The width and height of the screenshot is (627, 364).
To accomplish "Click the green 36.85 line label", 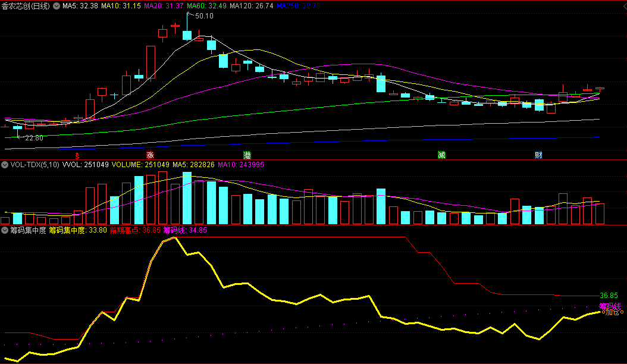I will pyautogui.click(x=609, y=296).
